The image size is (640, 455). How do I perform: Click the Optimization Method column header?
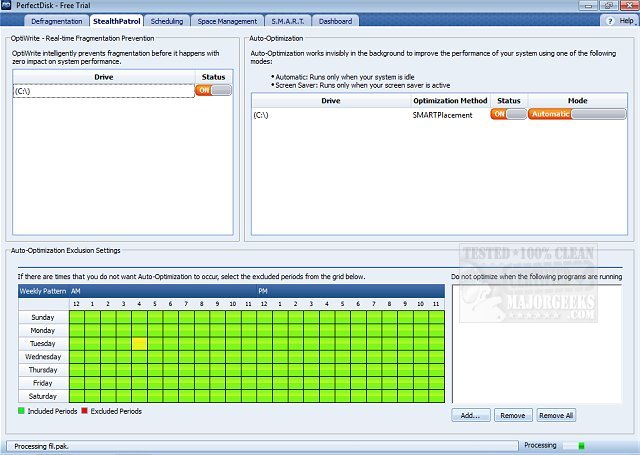tap(450, 100)
